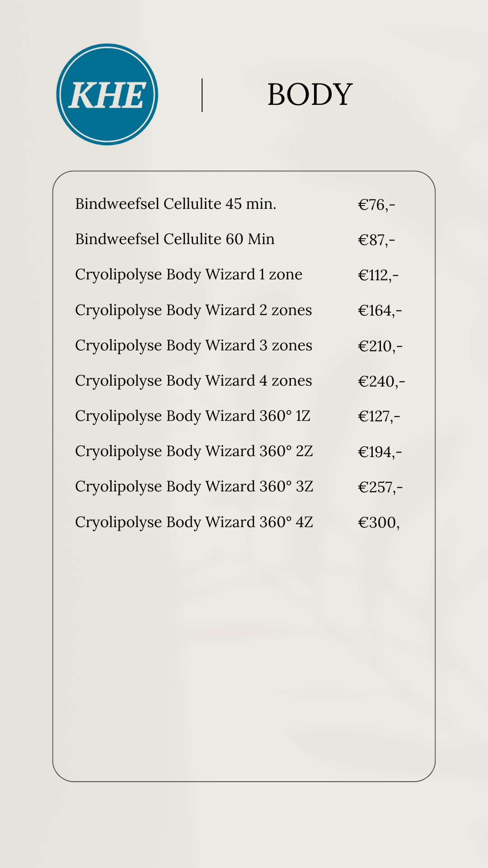This screenshot has height=868, width=488.
Task: Tap the €164,- price
Action: (x=380, y=311)
